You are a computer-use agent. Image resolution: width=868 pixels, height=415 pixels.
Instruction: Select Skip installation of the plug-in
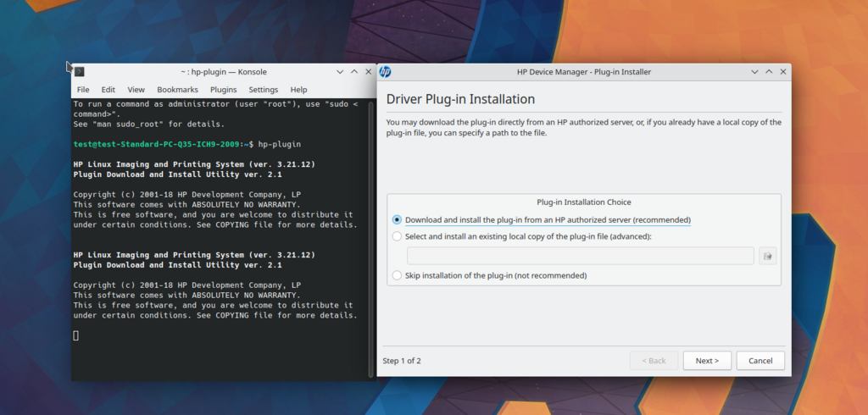click(x=397, y=275)
